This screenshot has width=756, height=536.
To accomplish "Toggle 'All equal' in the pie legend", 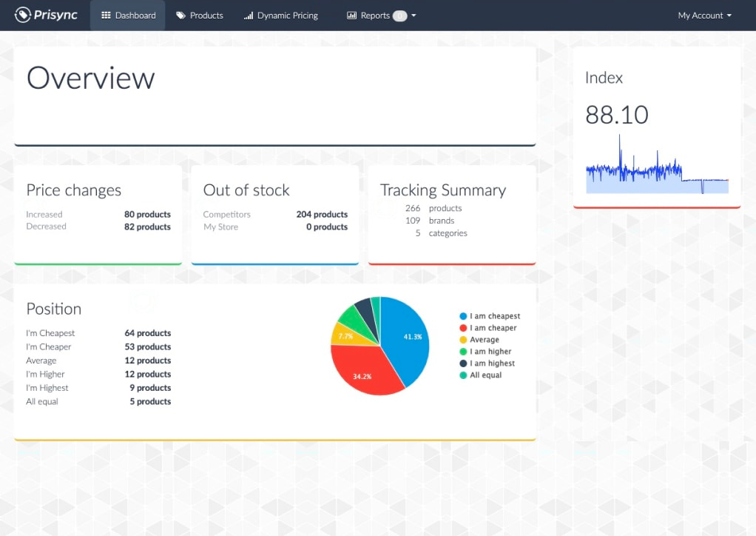I will pos(487,375).
